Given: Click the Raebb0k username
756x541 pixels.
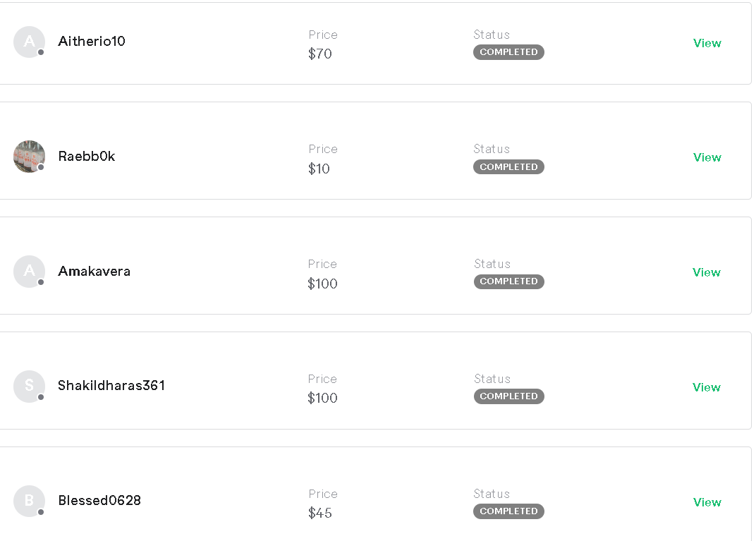Looking at the screenshot, I should [x=87, y=157].
